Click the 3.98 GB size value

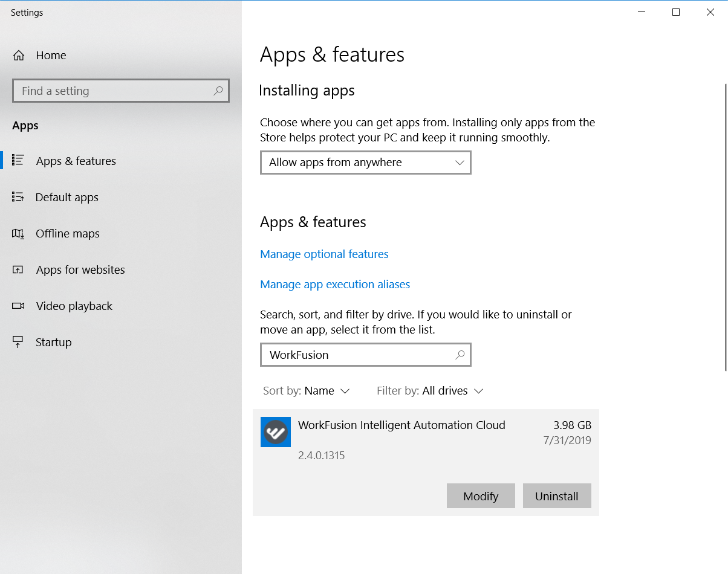pos(572,425)
